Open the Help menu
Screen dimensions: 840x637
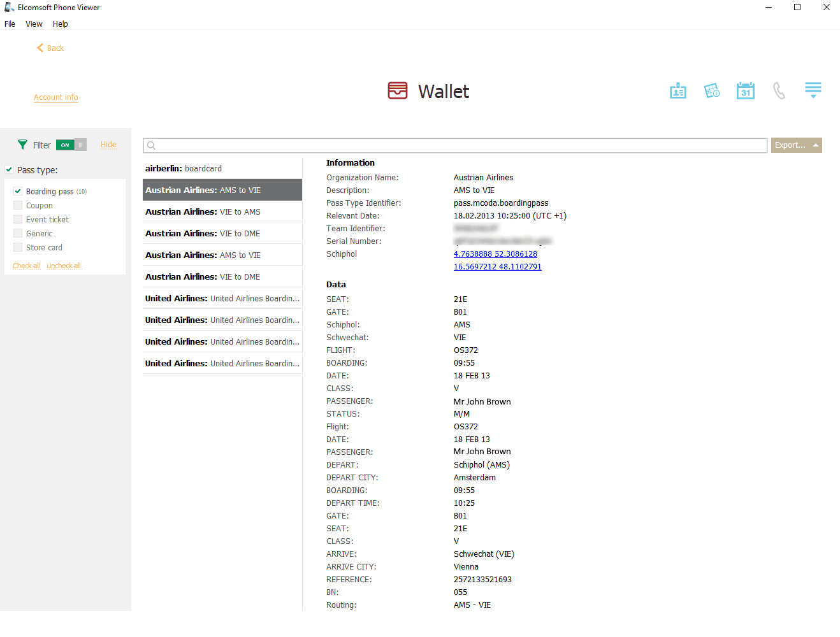click(x=60, y=24)
